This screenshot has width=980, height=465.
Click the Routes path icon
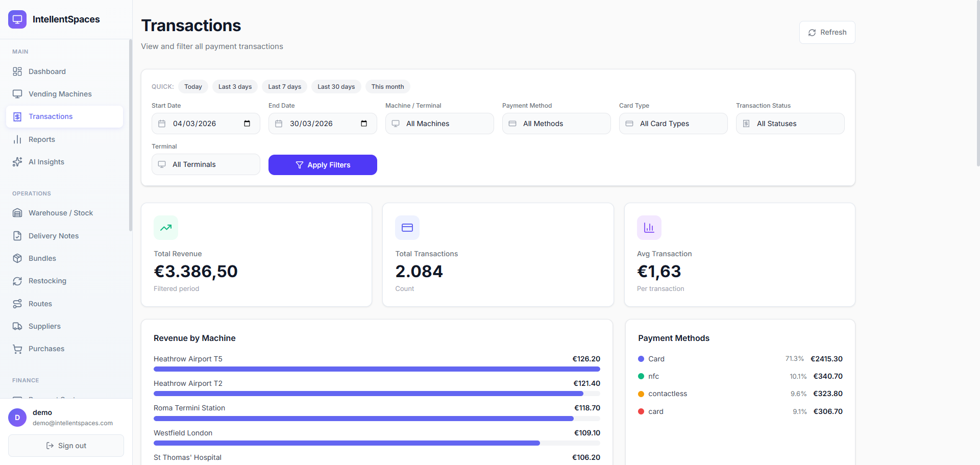(17, 304)
